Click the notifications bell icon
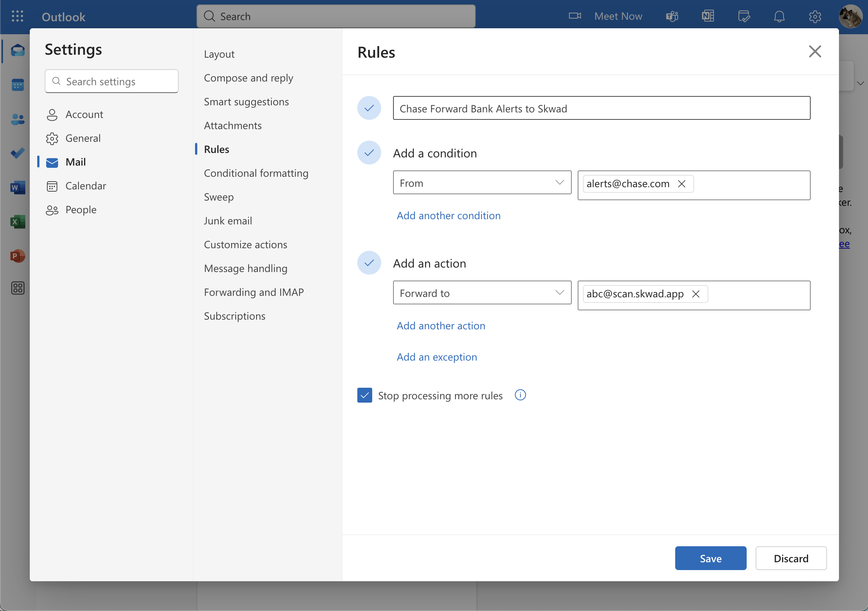The height and width of the screenshot is (611, 868). [x=779, y=16]
